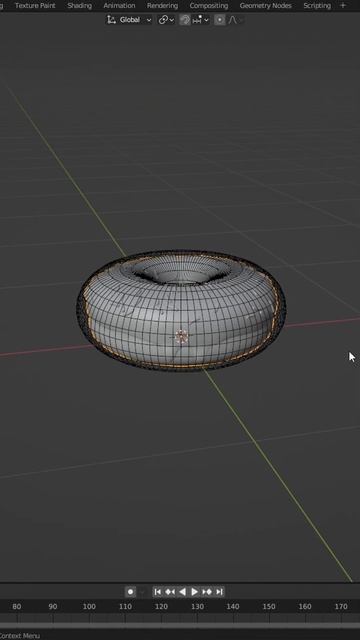This screenshot has width=360, height=640.
Task: Switch to the Texture Paint workspace tab
Action: [x=35, y=6]
